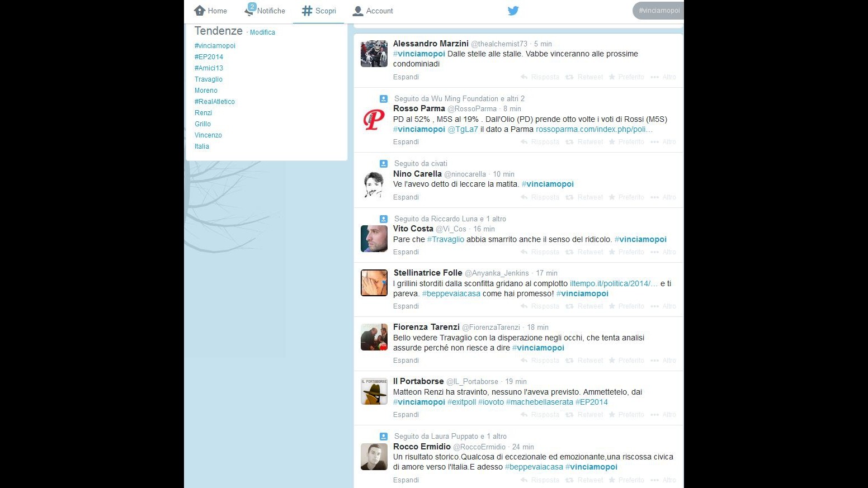Open the Vincenzo trend
This screenshot has width=868, height=488.
pyautogui.click(x=208, y=135)
